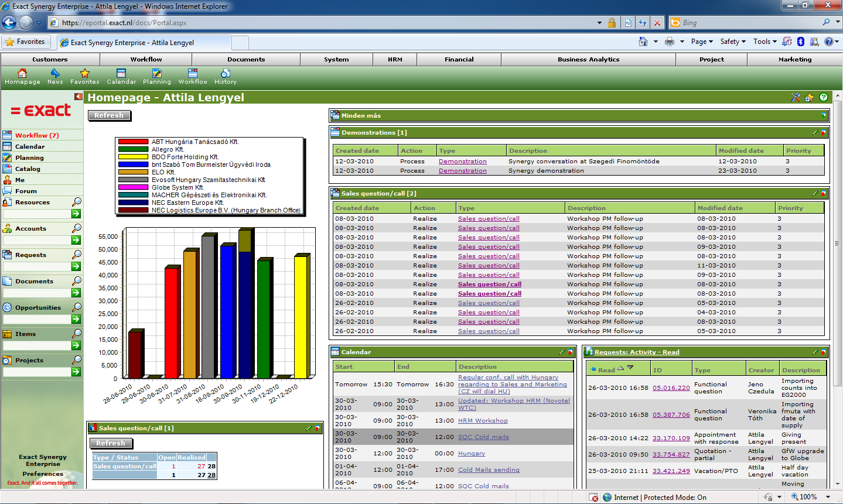Open the Calendar icon in the green toolbar
The image size is (843, 504).
[x=121, y=76]
